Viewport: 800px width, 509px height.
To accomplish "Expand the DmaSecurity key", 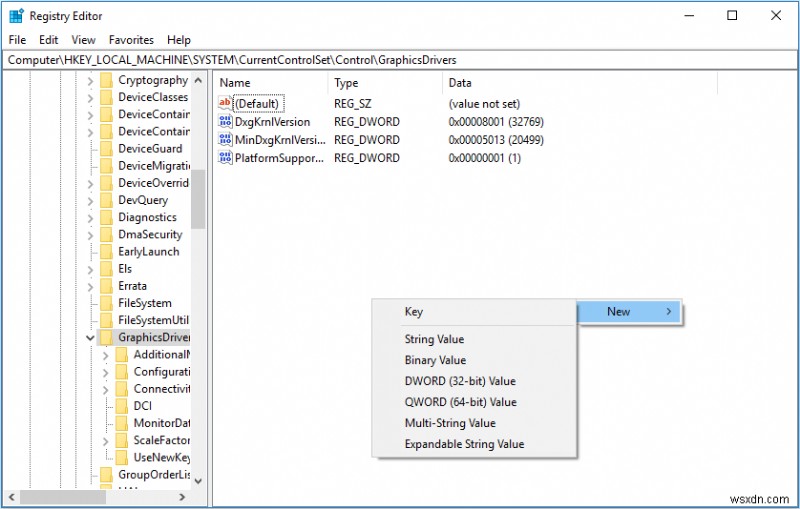I will pos(90,235).
